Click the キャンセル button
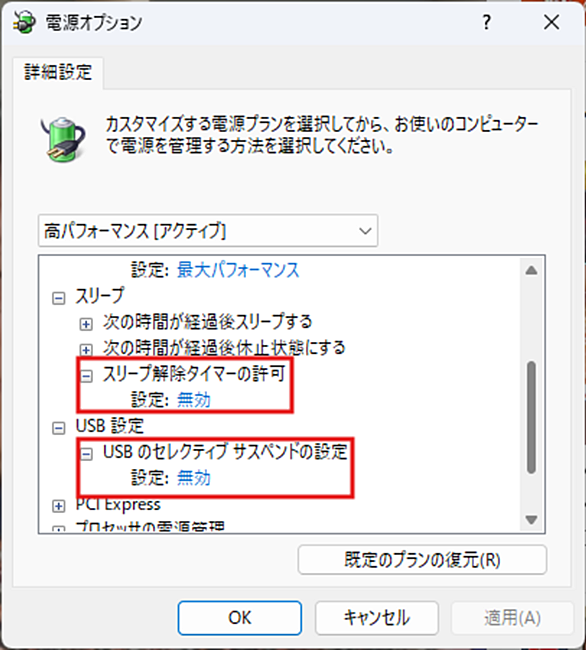586x650 pixels. coord(377,618)
